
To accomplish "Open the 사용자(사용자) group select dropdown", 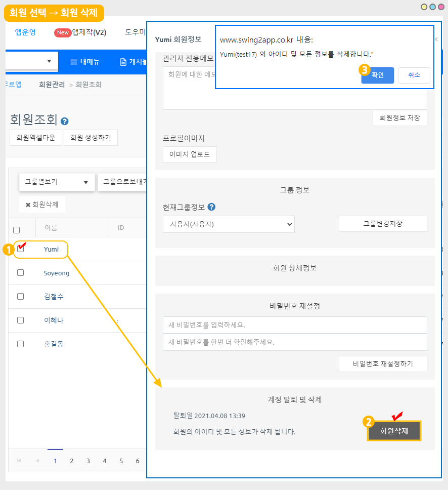I will coord(229,224).
